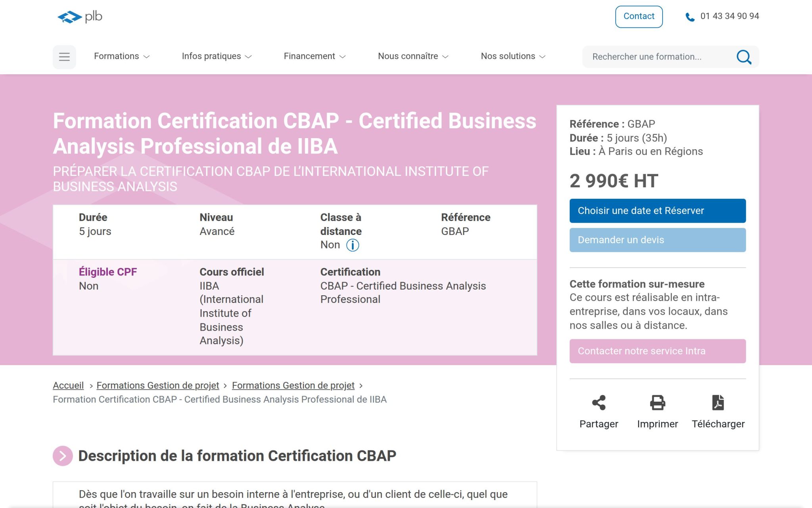Screen dimensions: 812x508
Task: Click the main title Formation Certification CBAP
Action: coord(295,133)
